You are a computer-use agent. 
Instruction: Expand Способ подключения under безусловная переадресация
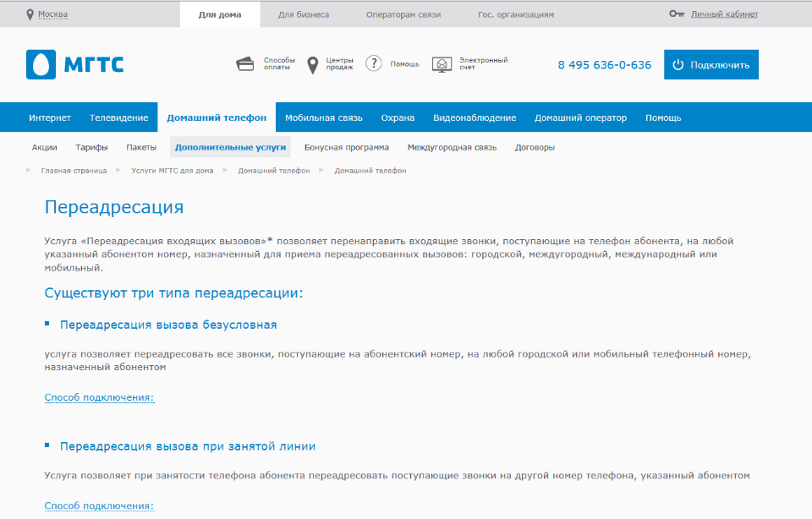click(x=100, y=397)
